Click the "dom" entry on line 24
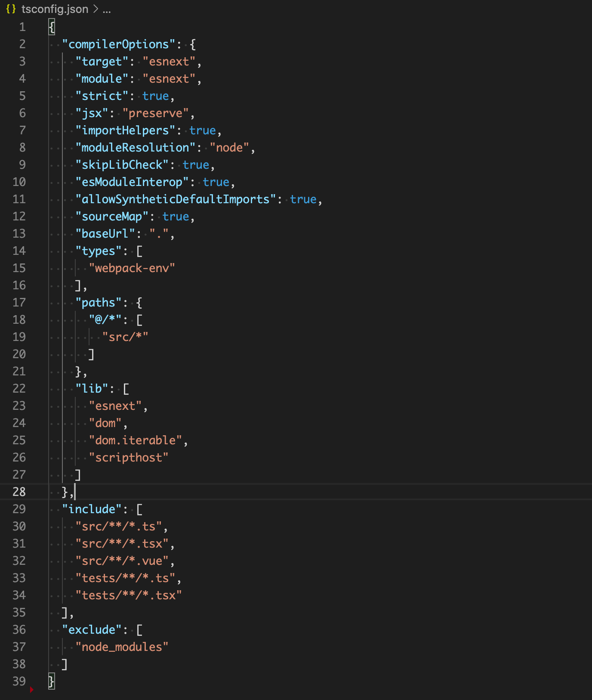The width and height of the screenshot is (592, 700). pos(105,423)
